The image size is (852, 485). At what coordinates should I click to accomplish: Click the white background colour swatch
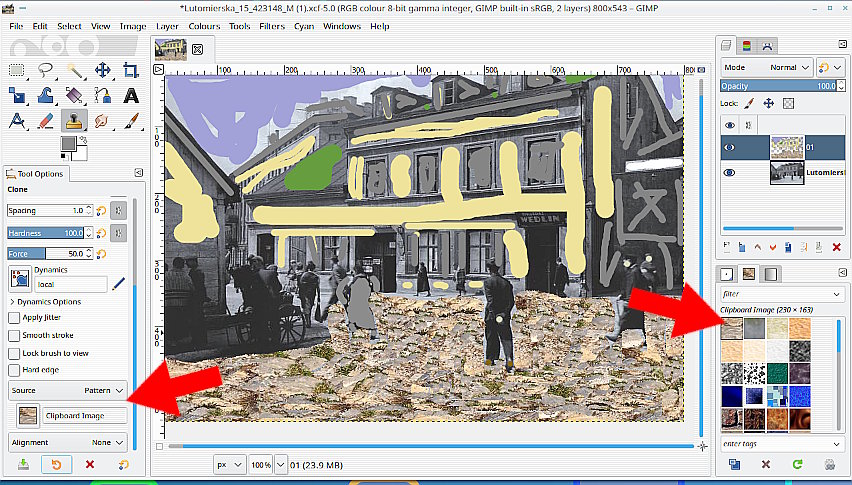pyautogui.click(x=81, y=154)
